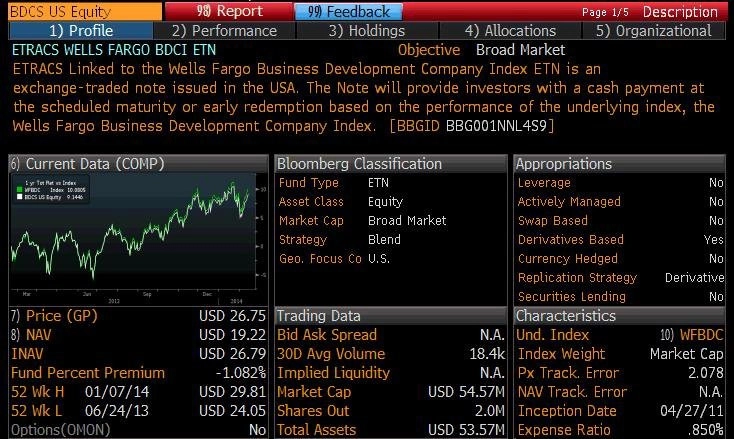Click the Broad Market objective value
Viewport: 734px width, 439px height.
520,50
